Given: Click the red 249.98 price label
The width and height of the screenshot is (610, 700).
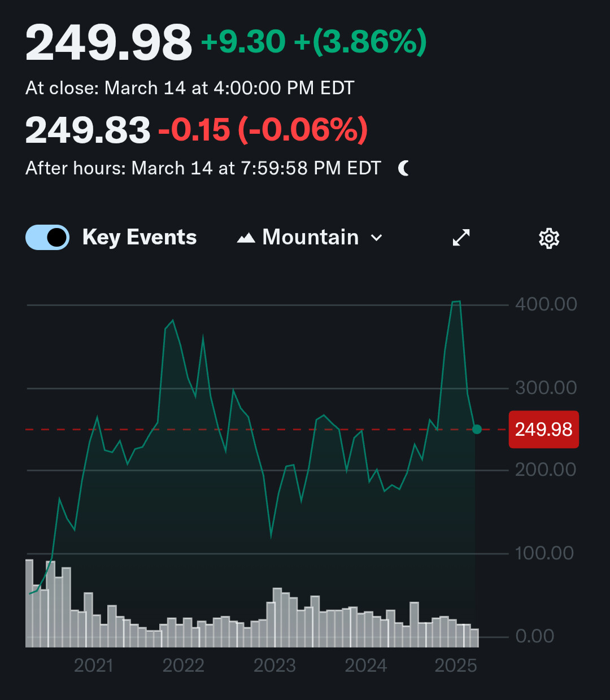Looking at the screenshot, I should click(x=543, y=430).
